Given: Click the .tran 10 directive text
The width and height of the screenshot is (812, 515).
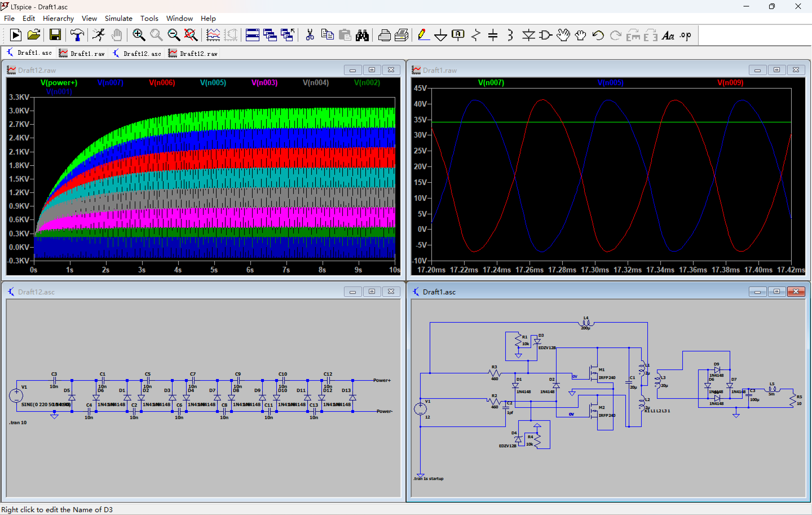Looking at the screenshot, I should click(18, 422).
